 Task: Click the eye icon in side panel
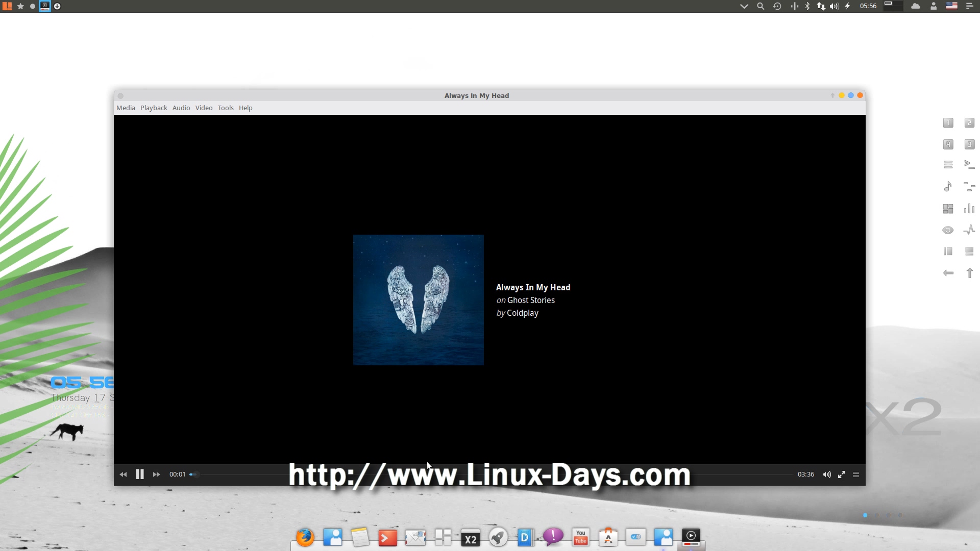point(948,230)
